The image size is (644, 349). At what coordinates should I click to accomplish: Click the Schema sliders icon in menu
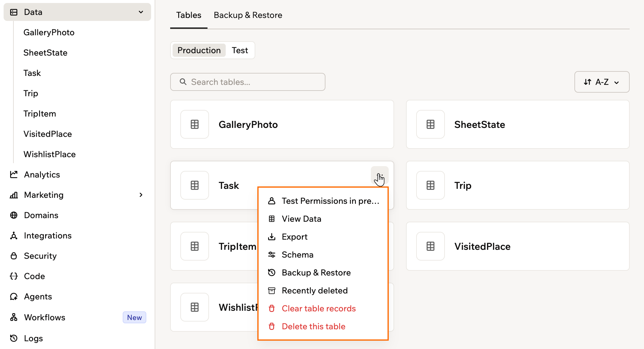272,255
